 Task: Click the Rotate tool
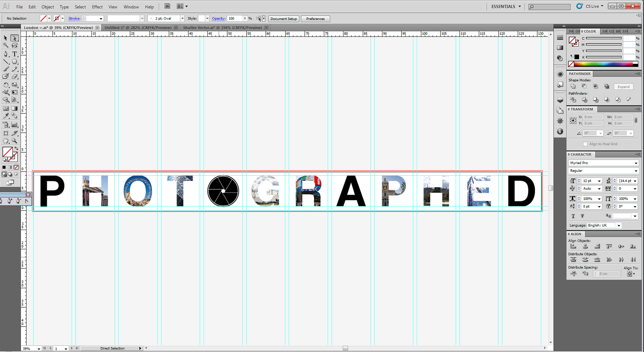[x=6, y=85]
